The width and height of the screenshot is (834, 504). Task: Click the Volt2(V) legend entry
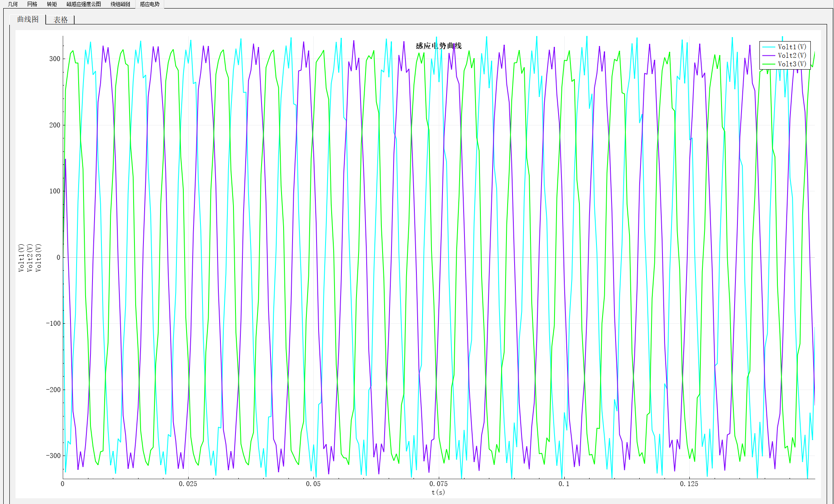coord(792,55)
